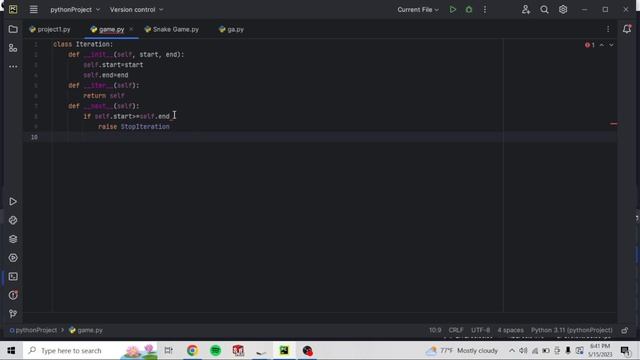
Task: Open IDE settings gear
Action: 563,9
